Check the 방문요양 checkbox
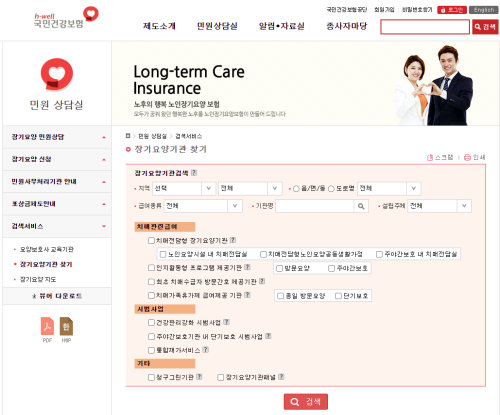 (x=279, y=268)
